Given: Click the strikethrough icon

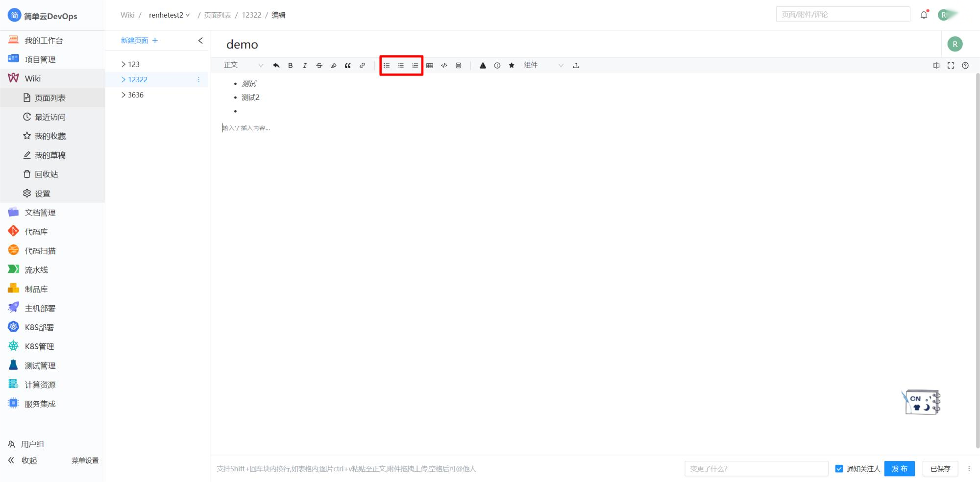Looking at the screenshot, I should pos(319,66).
